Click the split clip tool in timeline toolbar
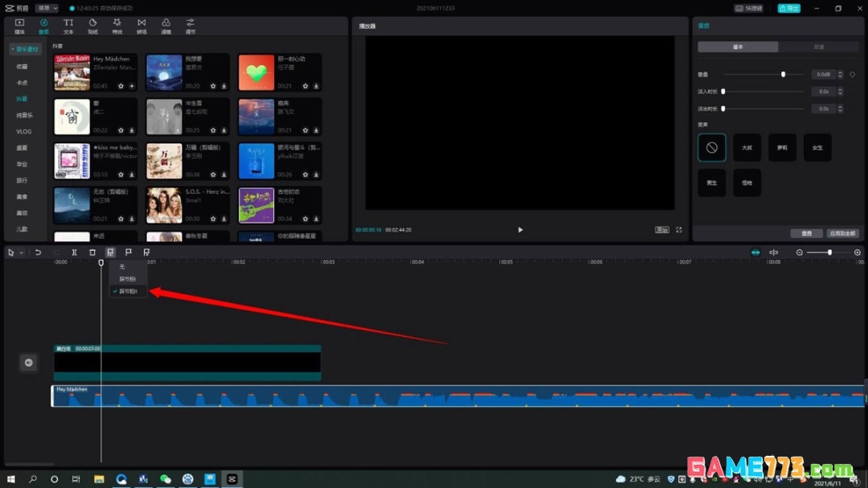The width and height of the screenshot is (868, 488). (74, 252)
